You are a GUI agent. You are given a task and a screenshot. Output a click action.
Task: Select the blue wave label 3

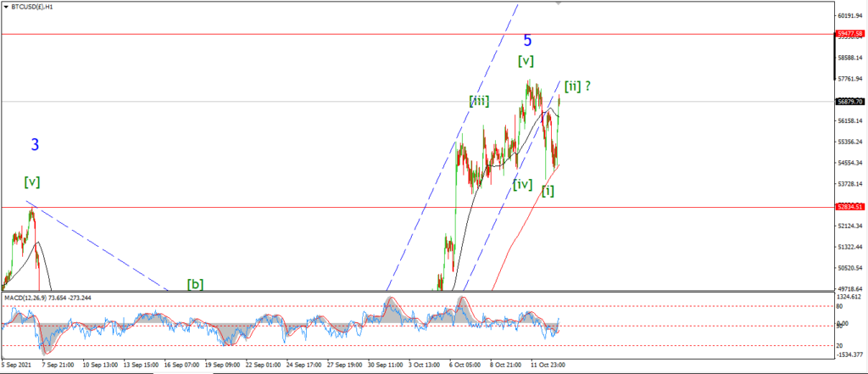pyautogui.click(x=35, y=145)
